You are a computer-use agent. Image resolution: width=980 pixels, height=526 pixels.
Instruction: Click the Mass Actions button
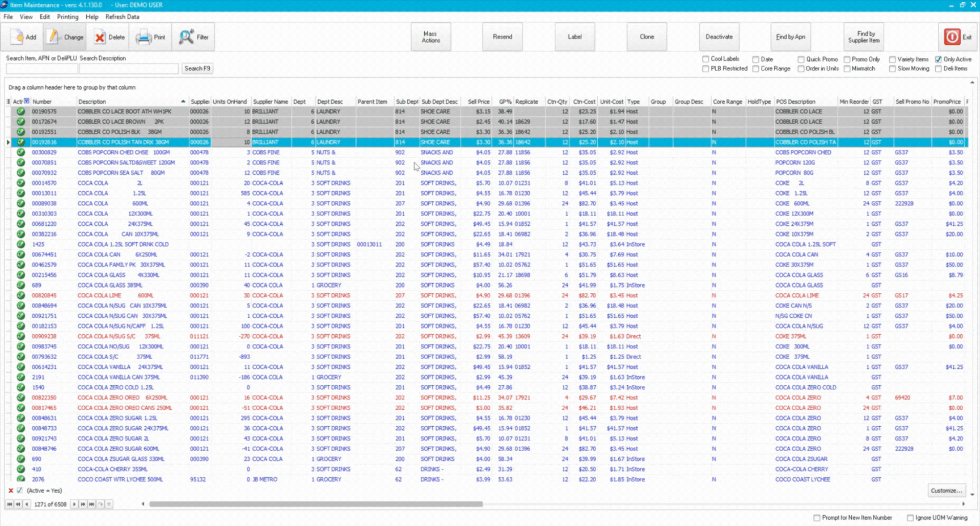pos(431,37)
